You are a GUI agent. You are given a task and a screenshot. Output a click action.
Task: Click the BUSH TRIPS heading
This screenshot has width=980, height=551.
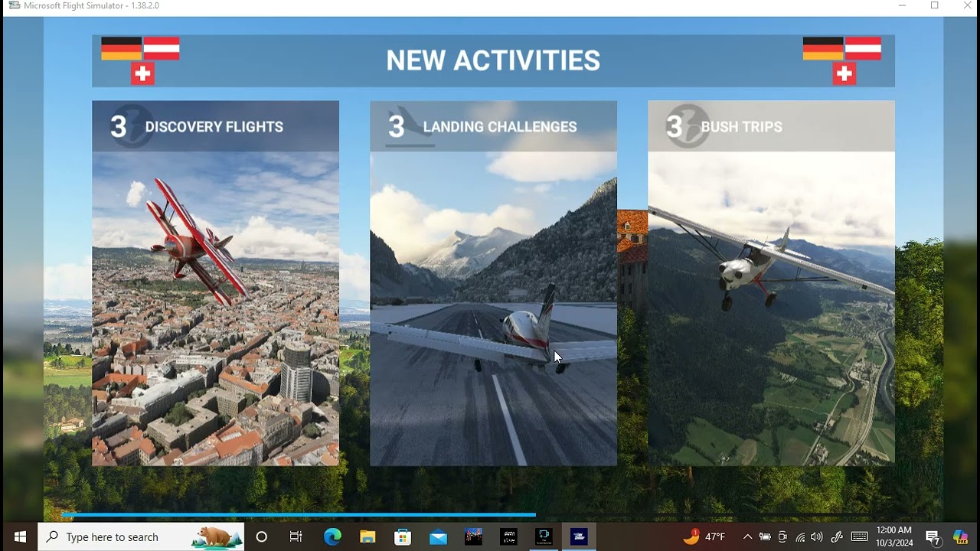coord(742,127)
